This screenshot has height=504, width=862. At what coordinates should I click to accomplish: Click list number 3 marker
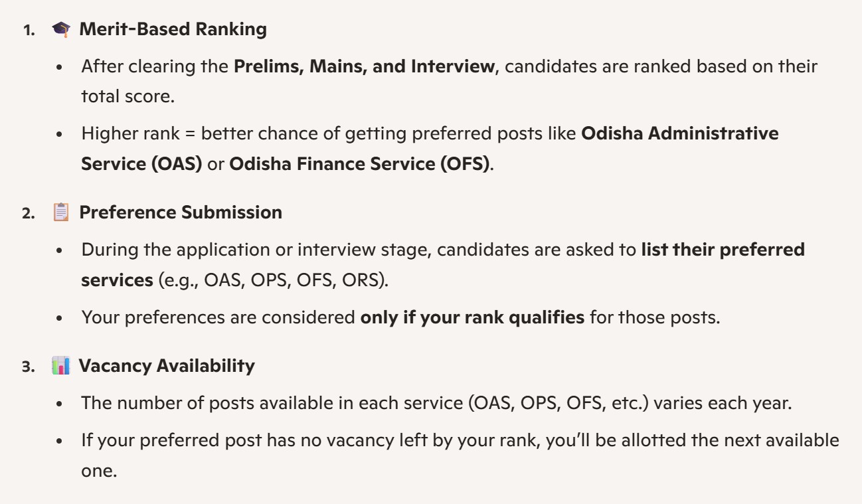(29, 367)
